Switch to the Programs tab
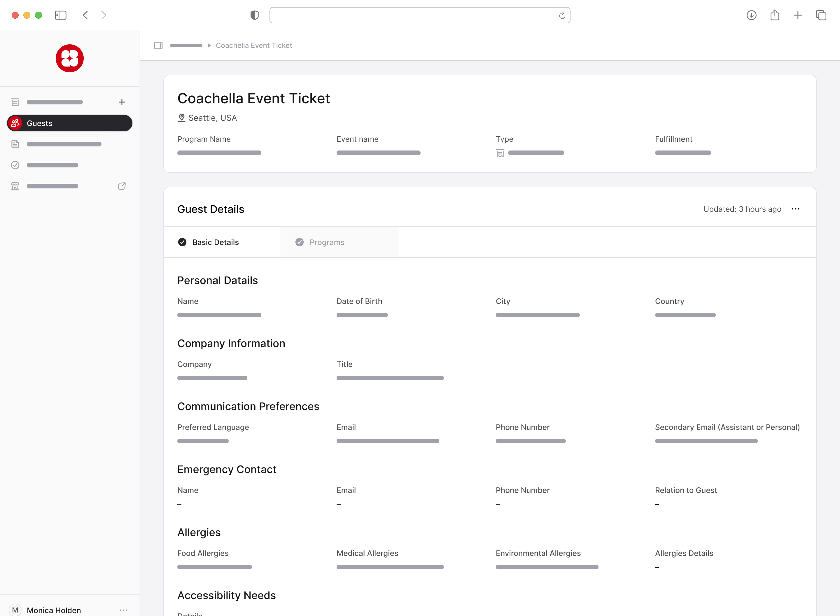 coord(339,242)
